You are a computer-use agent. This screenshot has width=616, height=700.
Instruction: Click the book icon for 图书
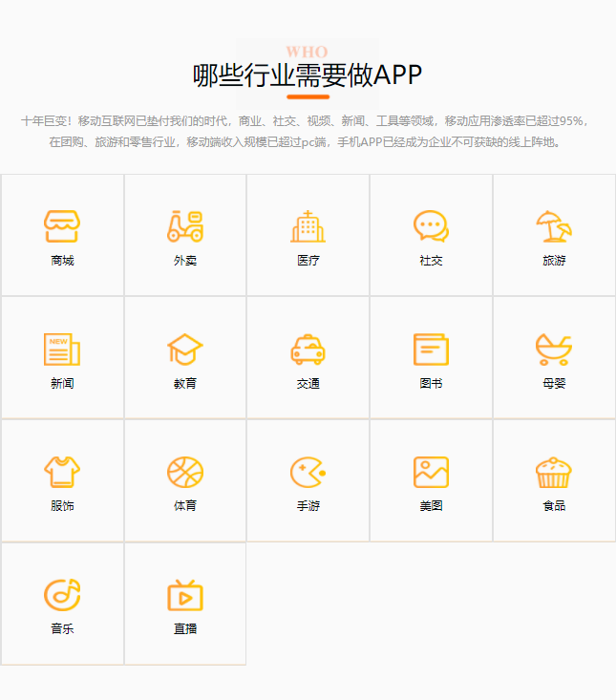[x=431, y=350]
